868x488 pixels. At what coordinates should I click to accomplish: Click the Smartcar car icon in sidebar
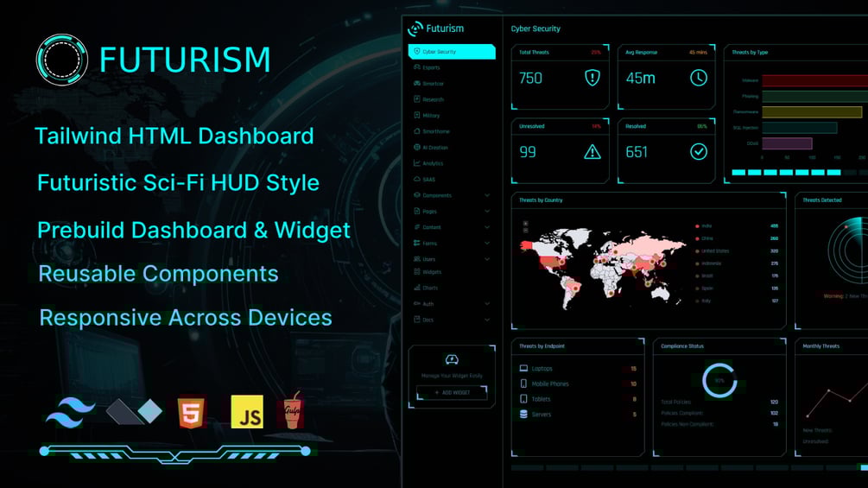417,84
